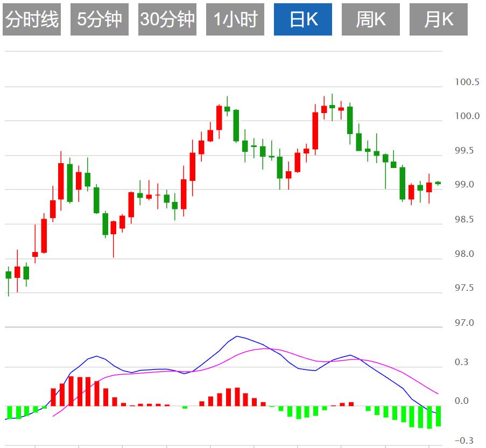
Task: Click the last candlestick on the far right
Action: pos(438,183)
